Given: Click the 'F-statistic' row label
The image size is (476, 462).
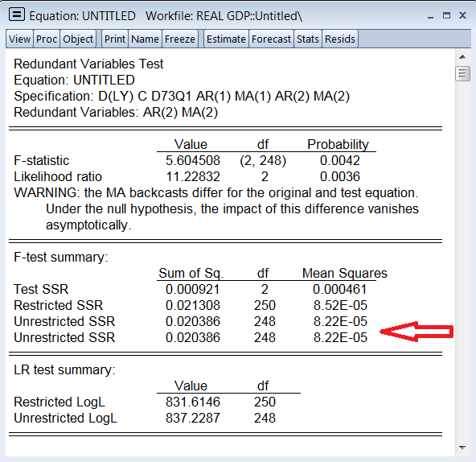Looking at the screenshot, I should click(41, 160).
